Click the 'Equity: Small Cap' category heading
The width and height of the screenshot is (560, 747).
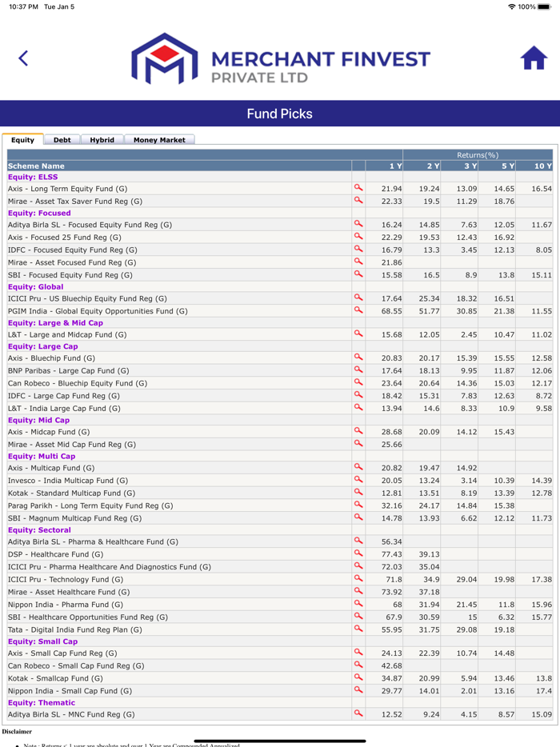(x=42, y=641)
